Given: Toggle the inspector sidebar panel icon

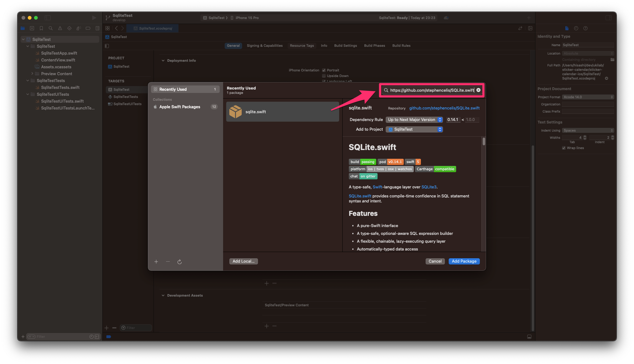Looking at the screenshot, I should click(608, 18).
